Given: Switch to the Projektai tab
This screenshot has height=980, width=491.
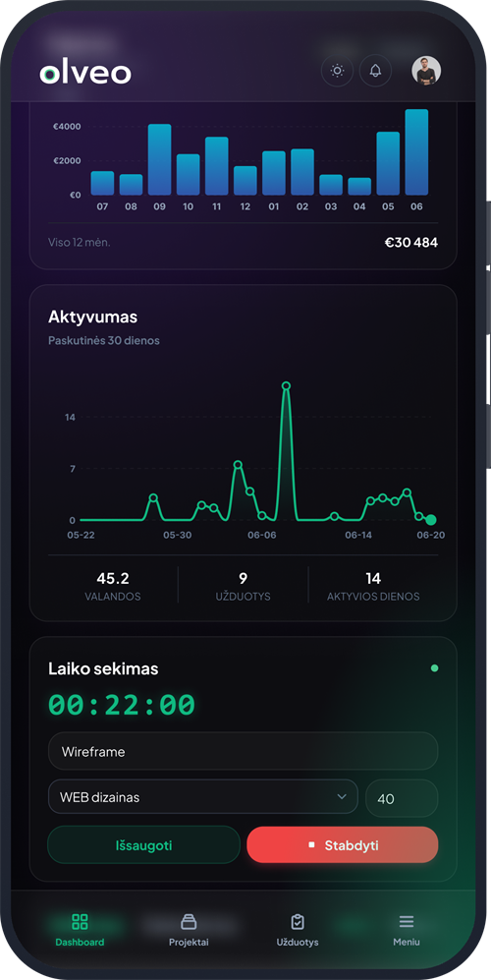Looking at the screenshot, I should point(189,929).
